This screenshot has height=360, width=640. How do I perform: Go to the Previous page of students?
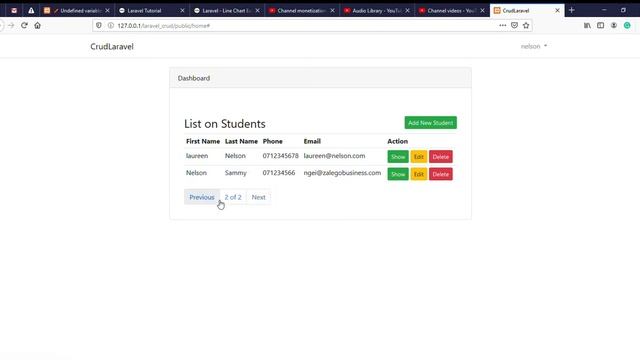tap(202, 197)
